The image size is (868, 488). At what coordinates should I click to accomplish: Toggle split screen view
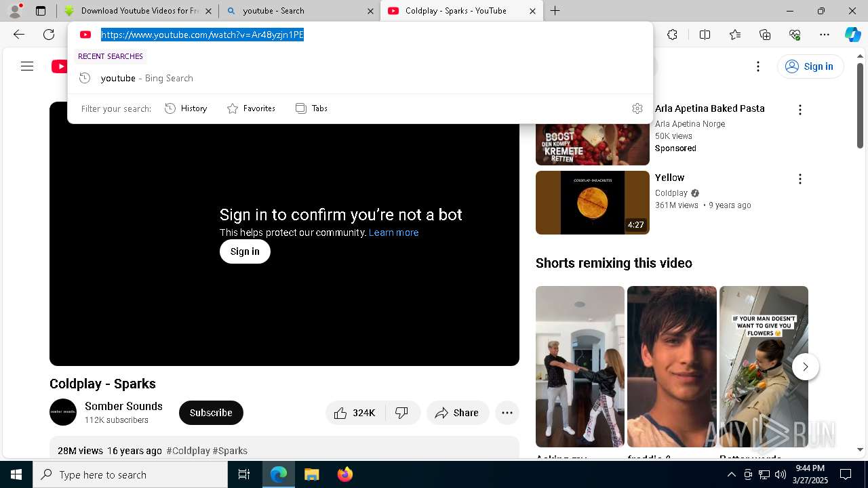pos(705,35)
